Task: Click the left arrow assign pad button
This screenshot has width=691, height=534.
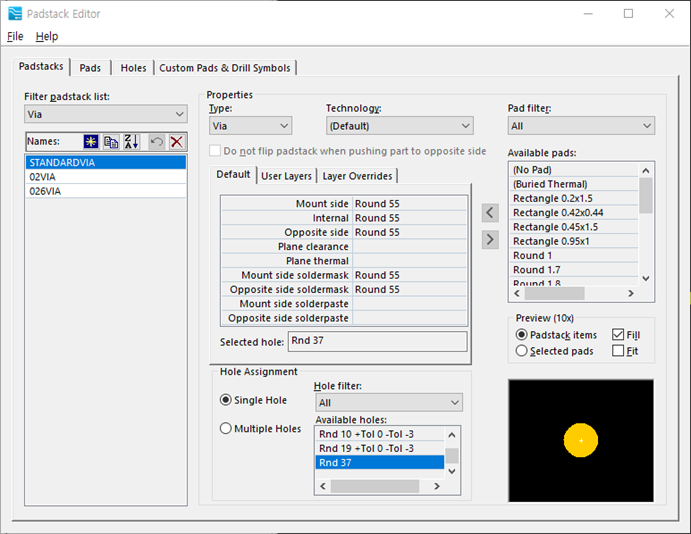Action: pos(490,213)
